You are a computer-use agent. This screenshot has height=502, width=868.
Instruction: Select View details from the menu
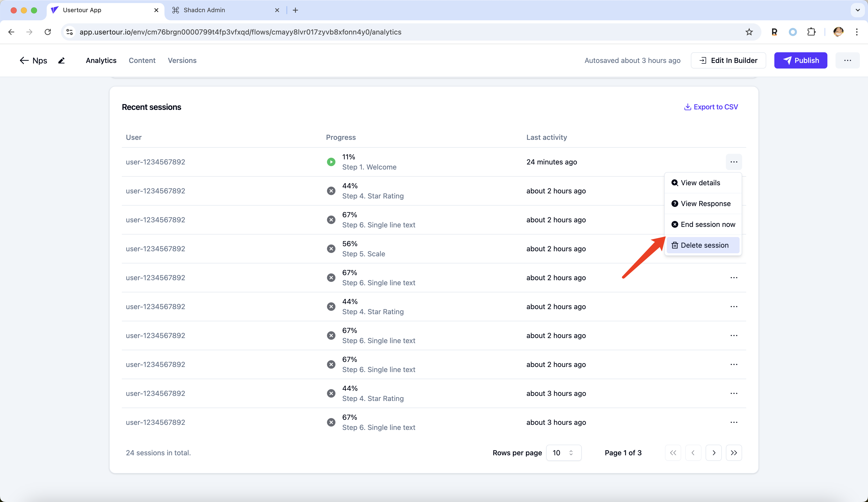pyautogui.click(x=703, y=183)
